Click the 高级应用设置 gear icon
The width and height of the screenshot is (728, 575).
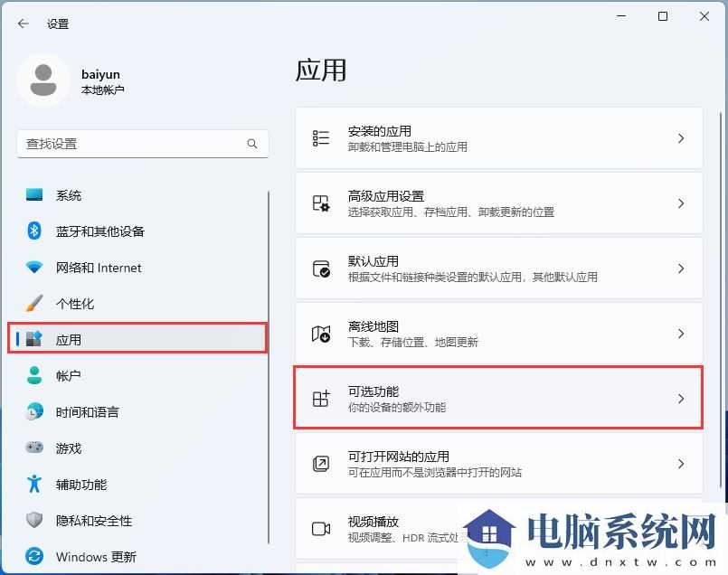320,203
